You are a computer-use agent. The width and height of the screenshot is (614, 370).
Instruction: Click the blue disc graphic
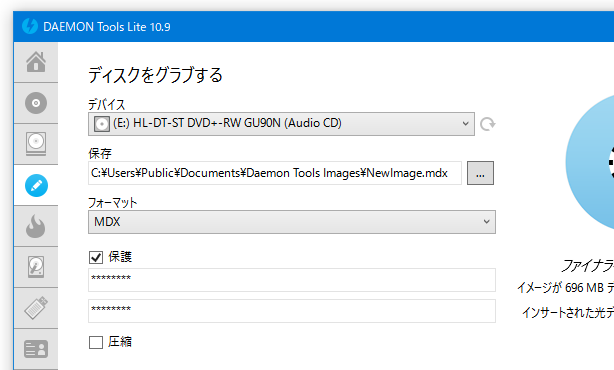point(590,162)
